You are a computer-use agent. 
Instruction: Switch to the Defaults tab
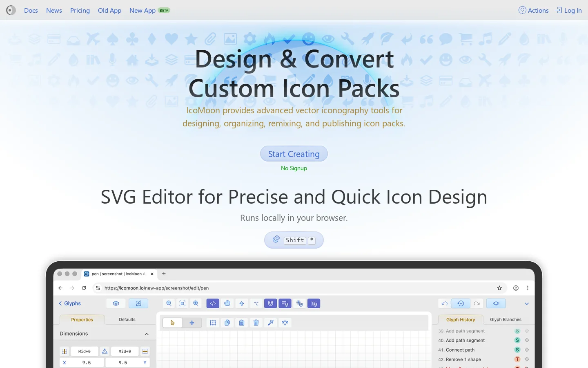(127, 319)
